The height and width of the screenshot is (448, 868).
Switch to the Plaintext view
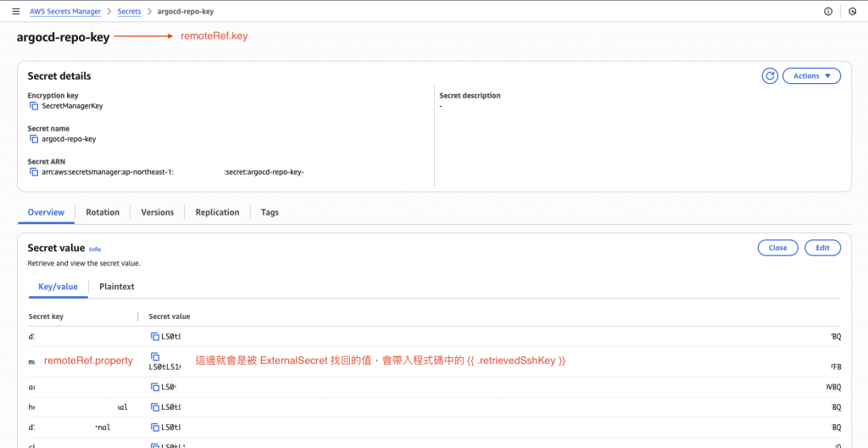tap(117, 287)
